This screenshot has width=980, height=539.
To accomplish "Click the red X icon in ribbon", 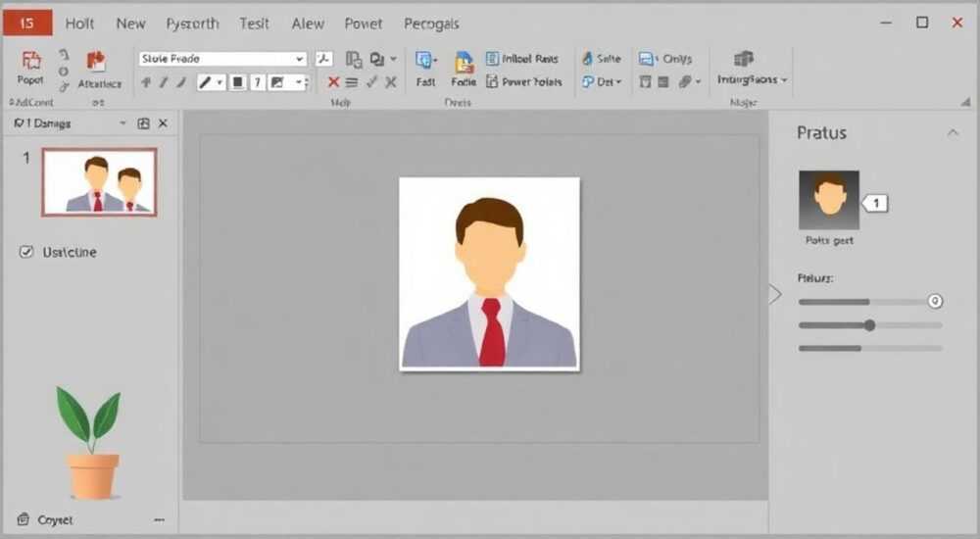I will pos(334,82).
